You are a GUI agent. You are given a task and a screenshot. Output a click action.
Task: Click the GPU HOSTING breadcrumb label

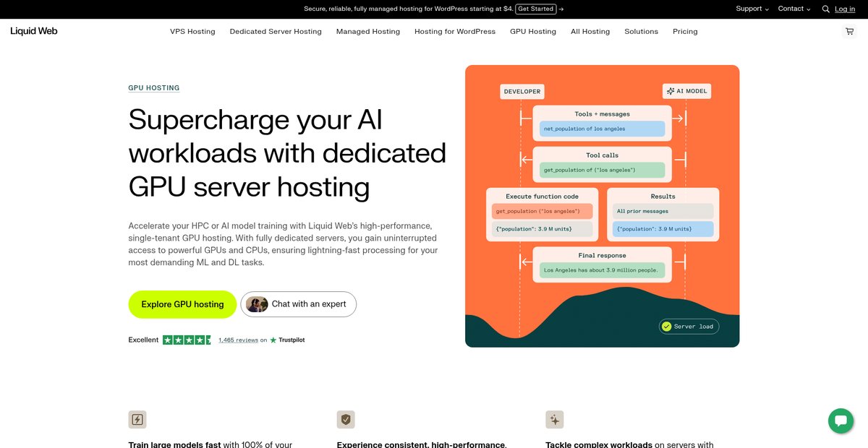coord(154,88)
